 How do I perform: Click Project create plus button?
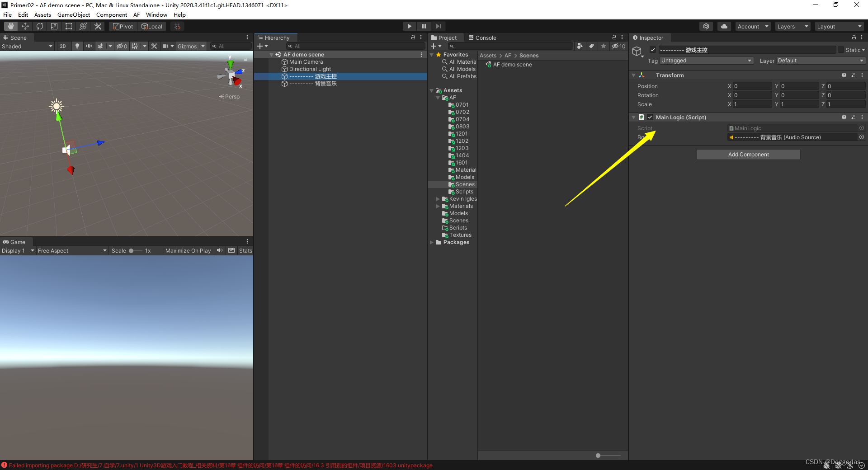click(436, 46)
